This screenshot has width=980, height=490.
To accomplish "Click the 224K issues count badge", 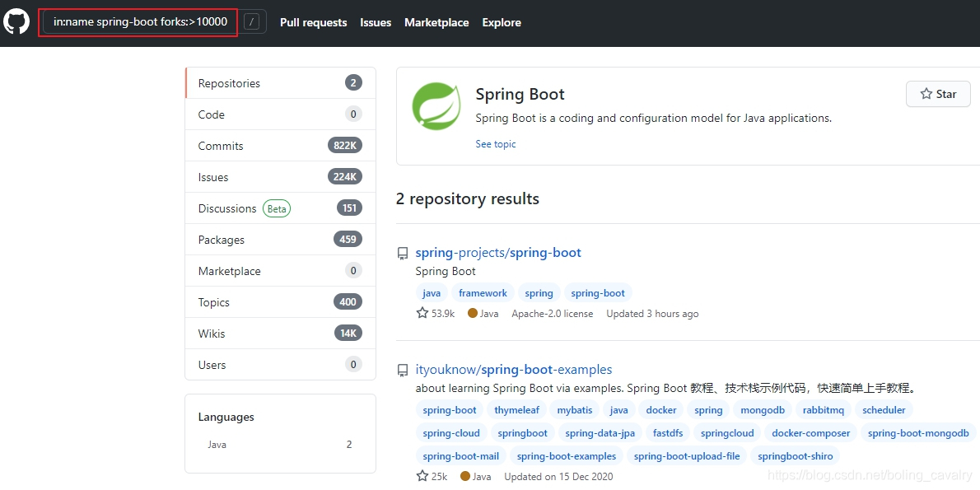I will point(345,177).
